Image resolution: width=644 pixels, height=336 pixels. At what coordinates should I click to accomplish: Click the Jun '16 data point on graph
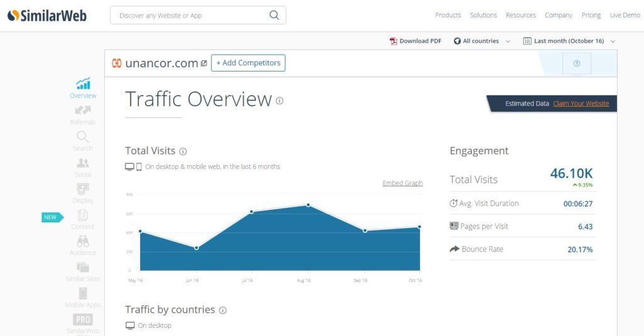click(196, 248)
